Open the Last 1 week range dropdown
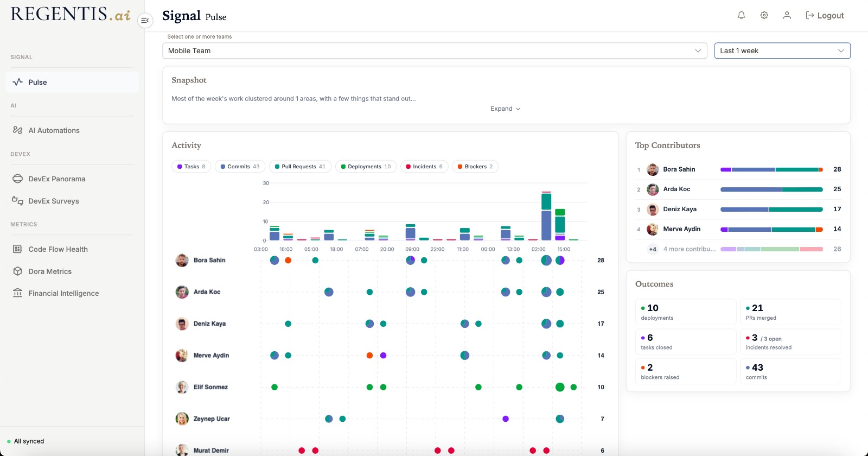The image size is (868, 456). click(782, 50)
